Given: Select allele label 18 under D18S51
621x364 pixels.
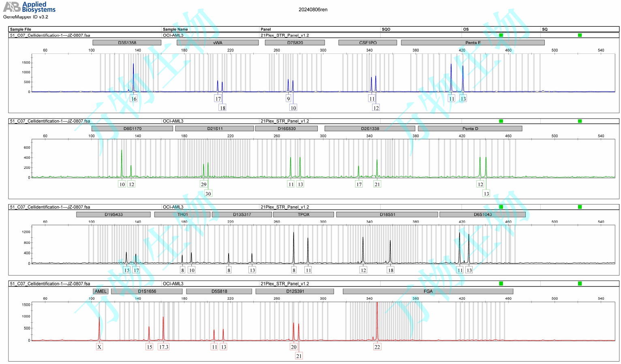Looking at the screenshot, I should tap(390, 270).
